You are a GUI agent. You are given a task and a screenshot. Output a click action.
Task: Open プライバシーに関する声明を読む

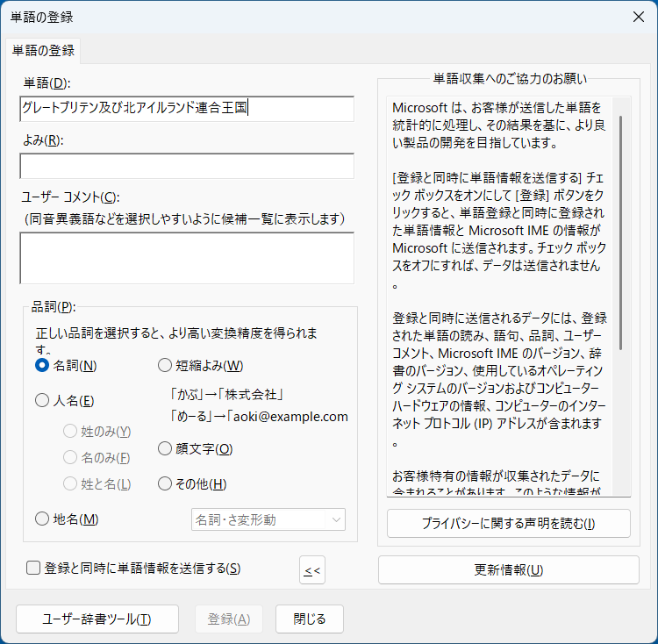tap(508, 524)
